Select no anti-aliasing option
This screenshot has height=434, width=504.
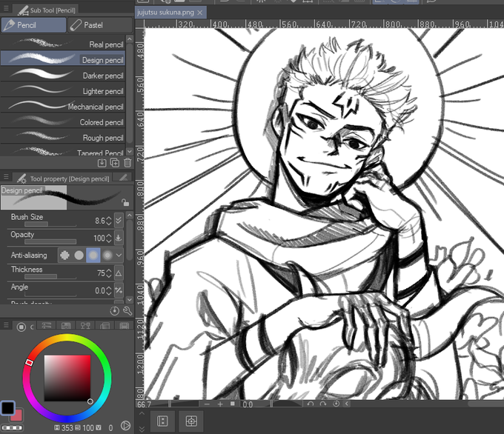[x=64, y=255]
